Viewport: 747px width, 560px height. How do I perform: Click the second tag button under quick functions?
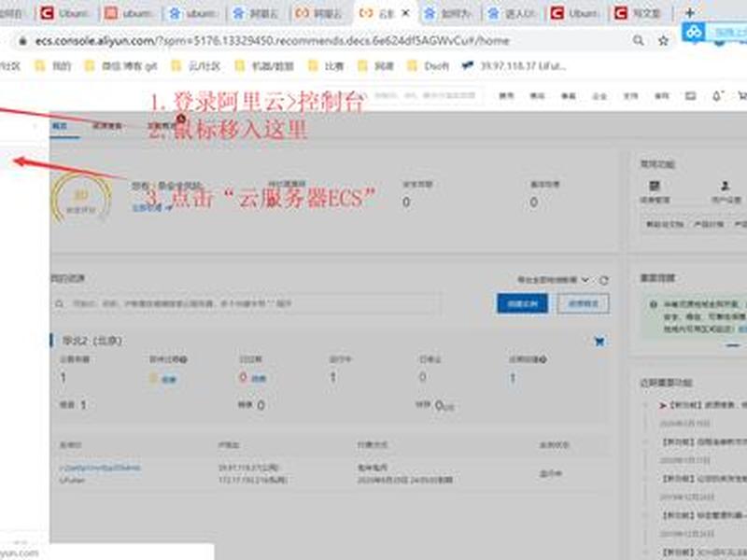tap(709, 224)
